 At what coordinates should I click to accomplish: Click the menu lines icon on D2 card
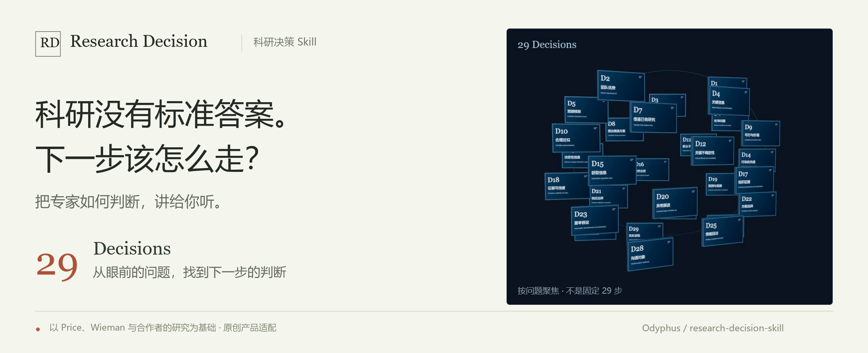pos(640,77)
